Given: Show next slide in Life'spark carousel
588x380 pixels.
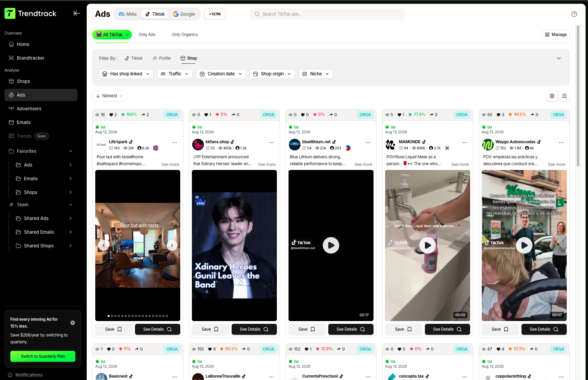Looking at the screenshot, I should 172,245.
